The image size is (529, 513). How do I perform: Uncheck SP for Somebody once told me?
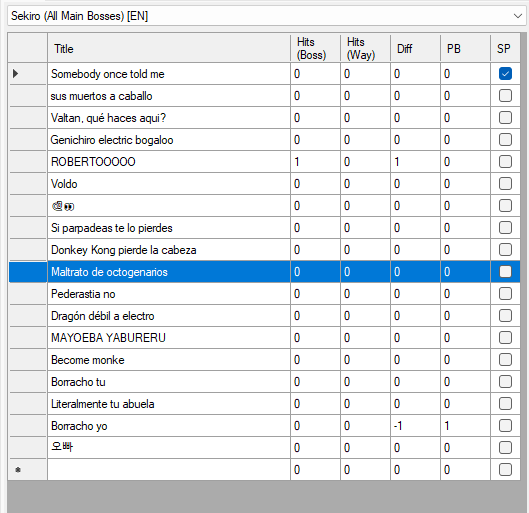coord(505,74)
